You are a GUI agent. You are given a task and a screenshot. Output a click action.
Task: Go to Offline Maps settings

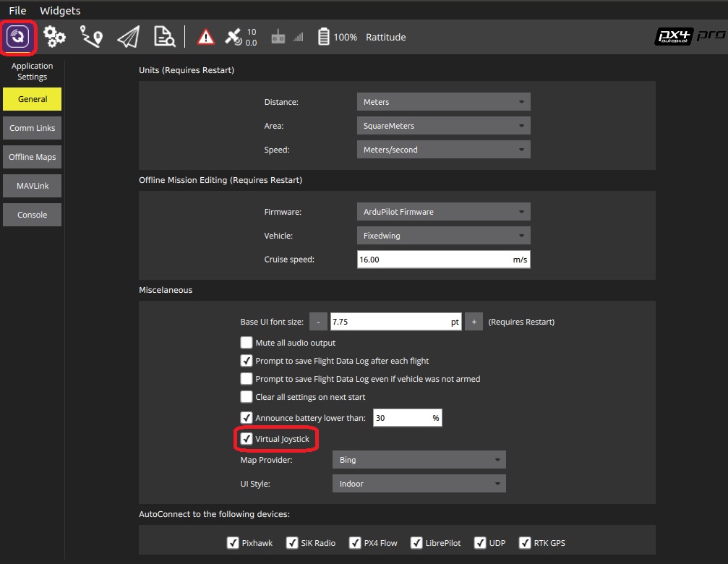click(x=32, y=157)
